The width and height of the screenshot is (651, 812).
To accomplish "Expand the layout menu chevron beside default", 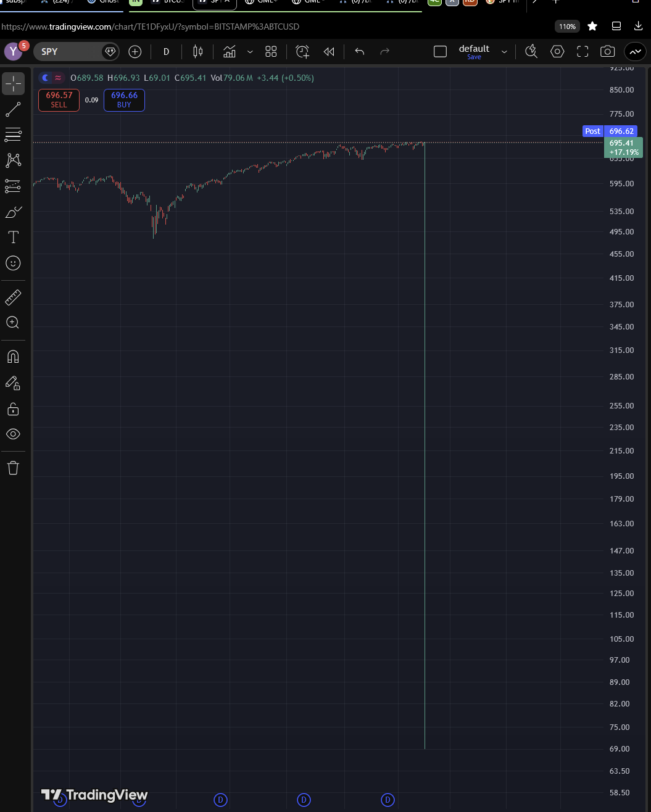I will click(504, 52).
